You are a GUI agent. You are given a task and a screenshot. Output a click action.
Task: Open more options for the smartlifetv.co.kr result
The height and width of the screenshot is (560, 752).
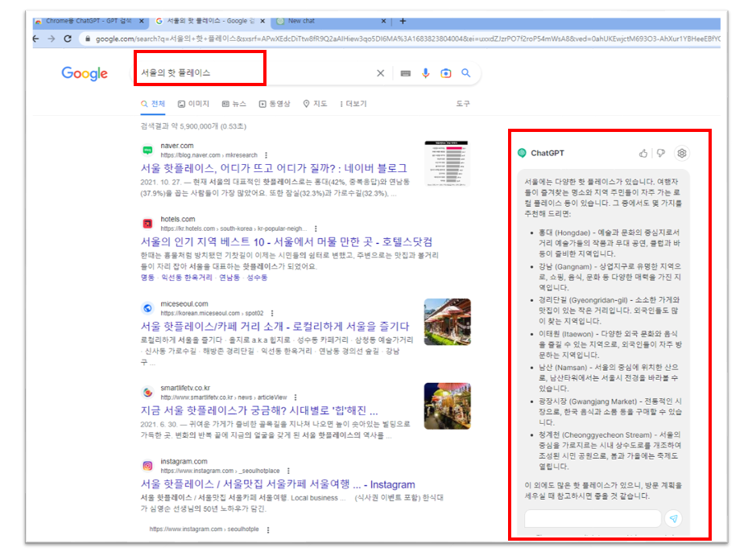click(295, 397)
